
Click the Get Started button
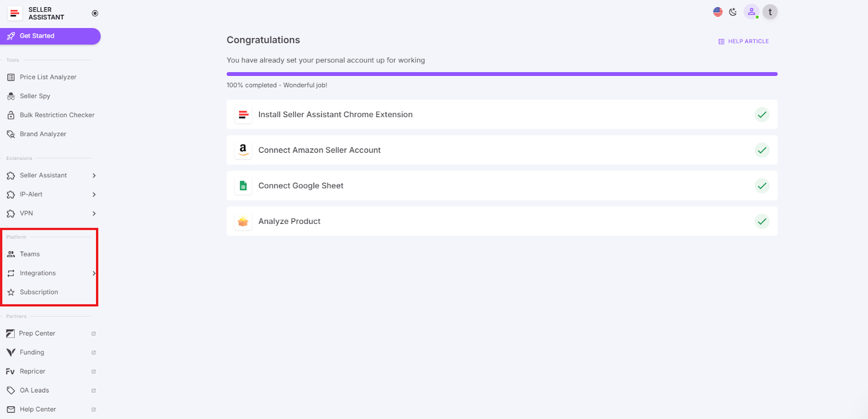(x=50, y=36)
